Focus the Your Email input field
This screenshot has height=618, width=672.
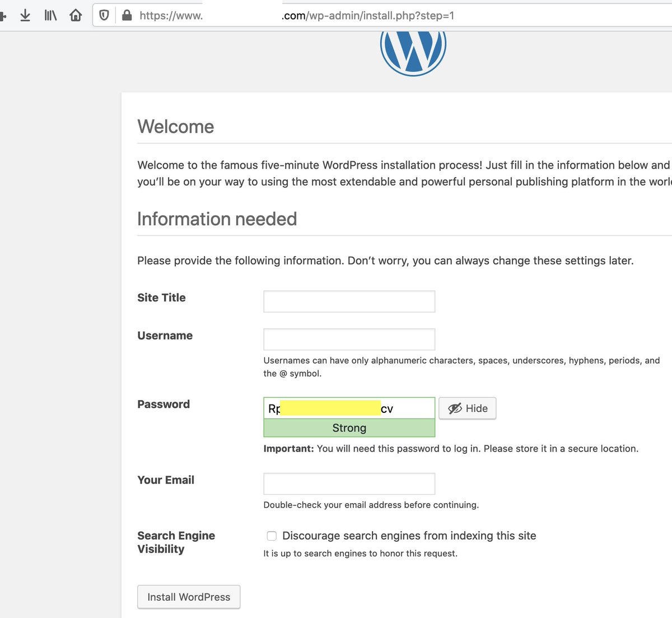tap(349, 484)
